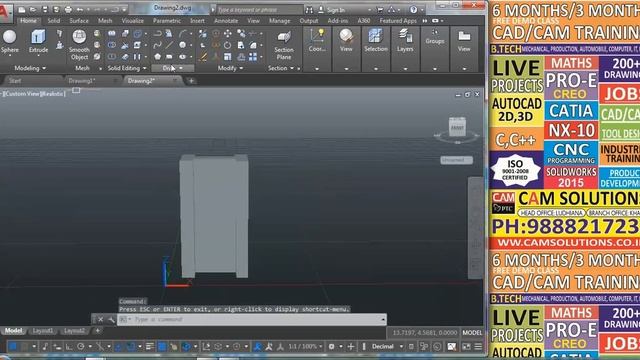Toggle transparency display in status bar
The image size is (640, 360).
point(162,347)
